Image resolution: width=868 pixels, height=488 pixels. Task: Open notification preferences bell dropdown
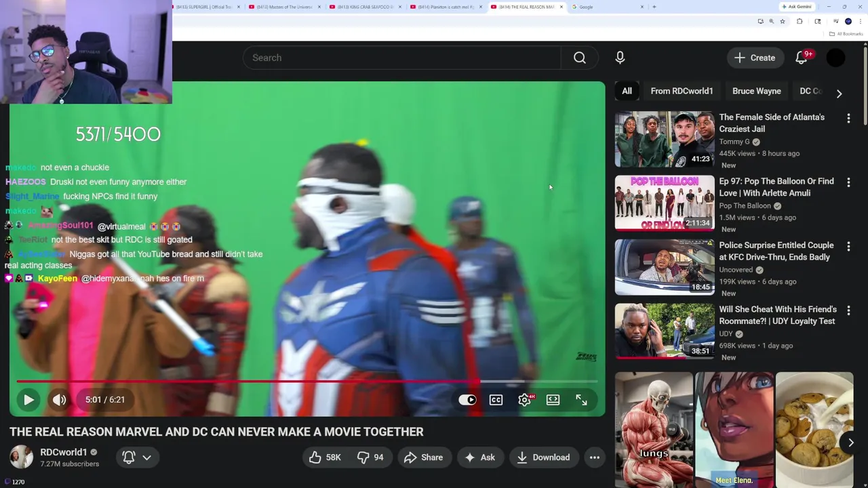point(136,457)
